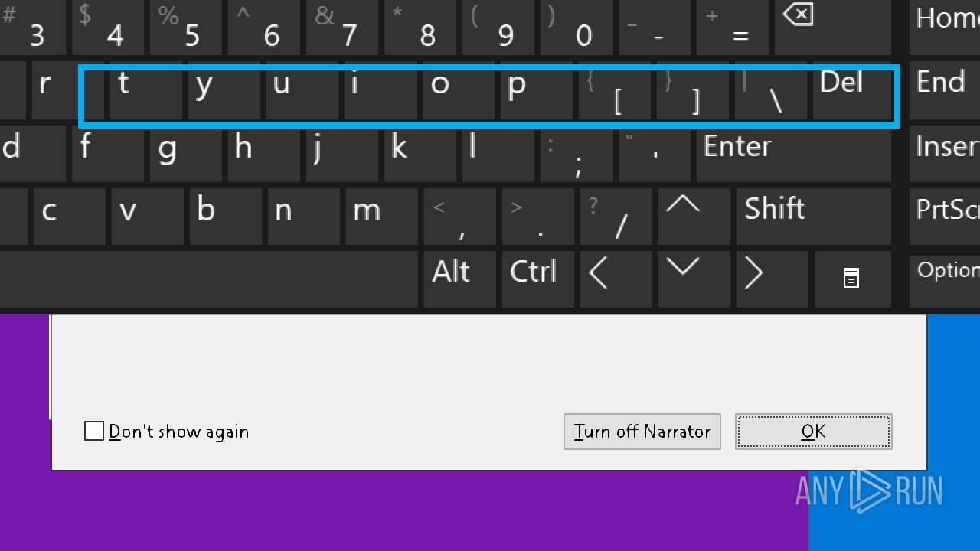
Task: Tap the 6 caret key
Action: [x=263, y=28]
